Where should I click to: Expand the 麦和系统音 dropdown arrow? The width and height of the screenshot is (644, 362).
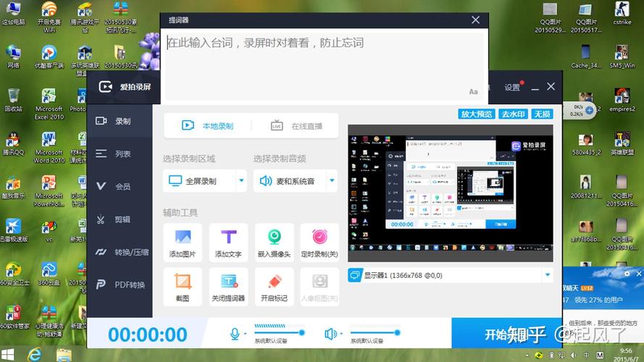[x=332, y=180]
